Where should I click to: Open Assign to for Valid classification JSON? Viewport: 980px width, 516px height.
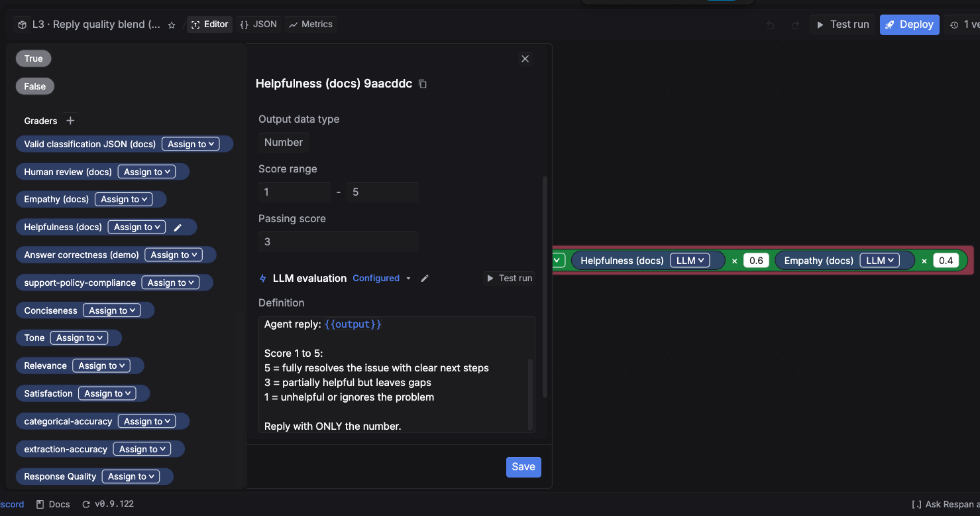(191, 144)
